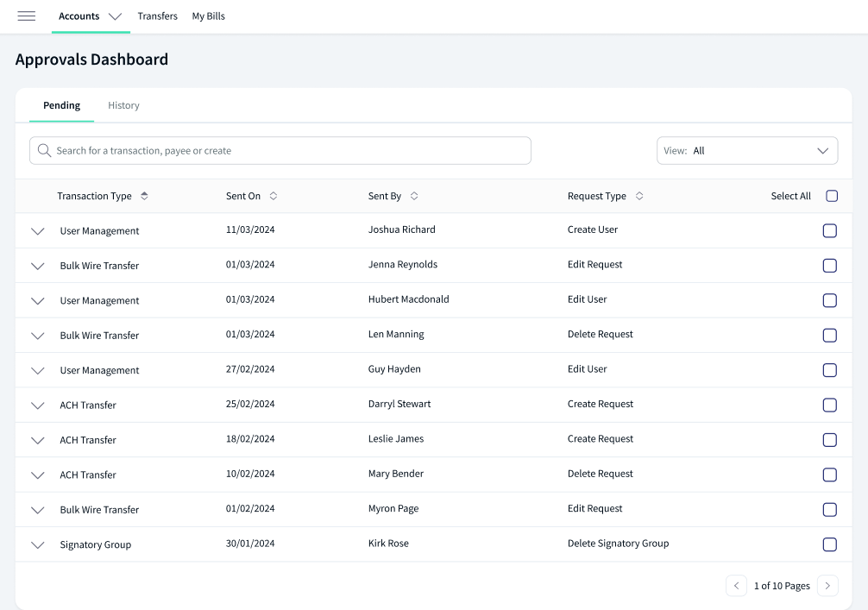Viewport: 868px width, 610px height.
Task: Sort by Transaction Type arrow icon
Action: [x=144, y=196]
